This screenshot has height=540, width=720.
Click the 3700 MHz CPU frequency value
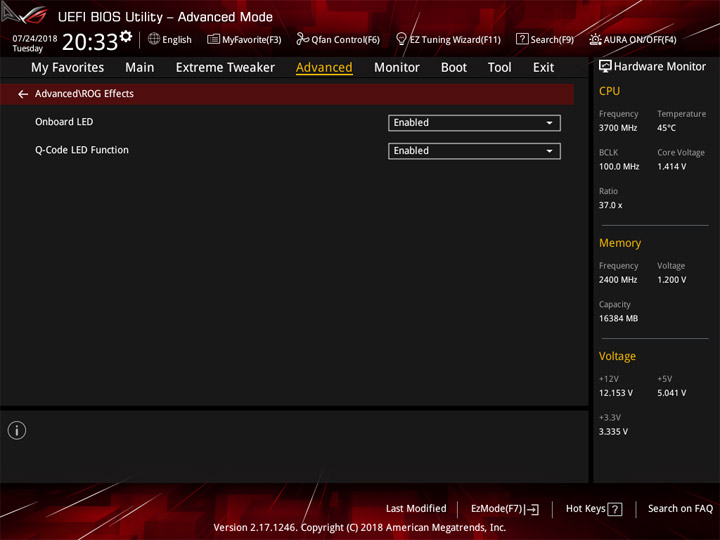[x=618, y=128]
